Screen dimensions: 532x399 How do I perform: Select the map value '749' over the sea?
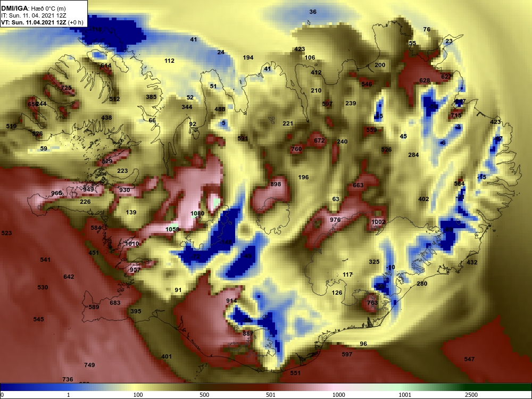[89, 365]
